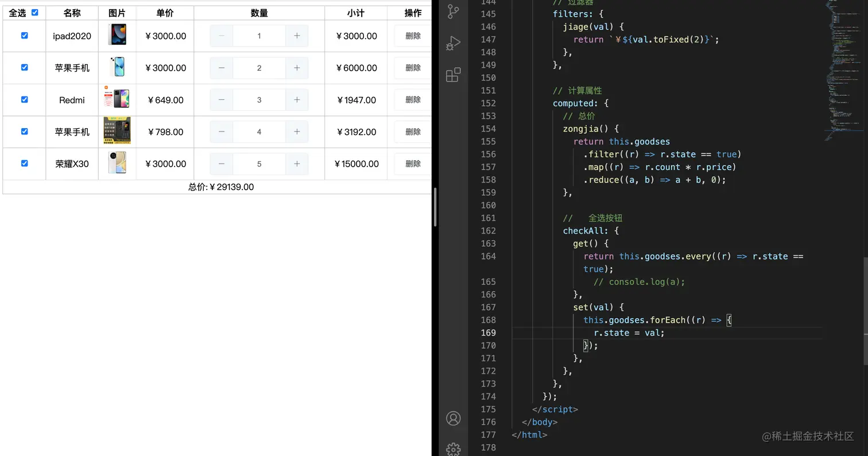Click the subtotal cell ¥1947.00
The height and width of the screenshot is (456, 868).
tap(356, 100)
